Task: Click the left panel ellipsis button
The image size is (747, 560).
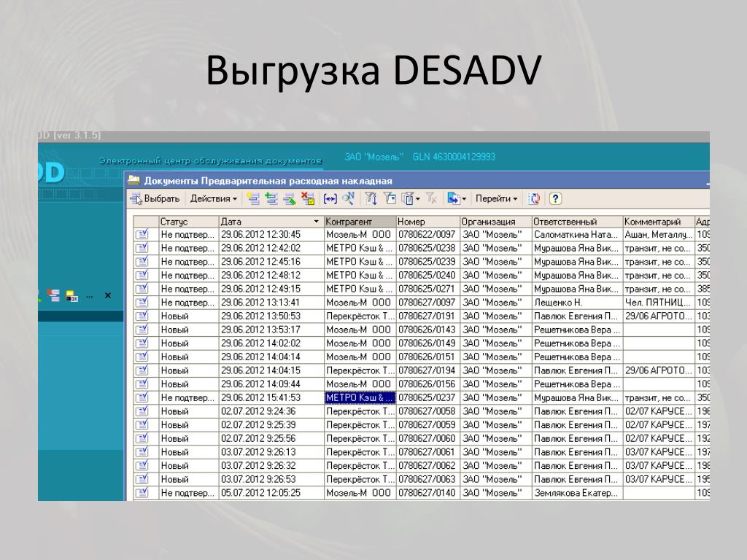Action: click(89, 296)
